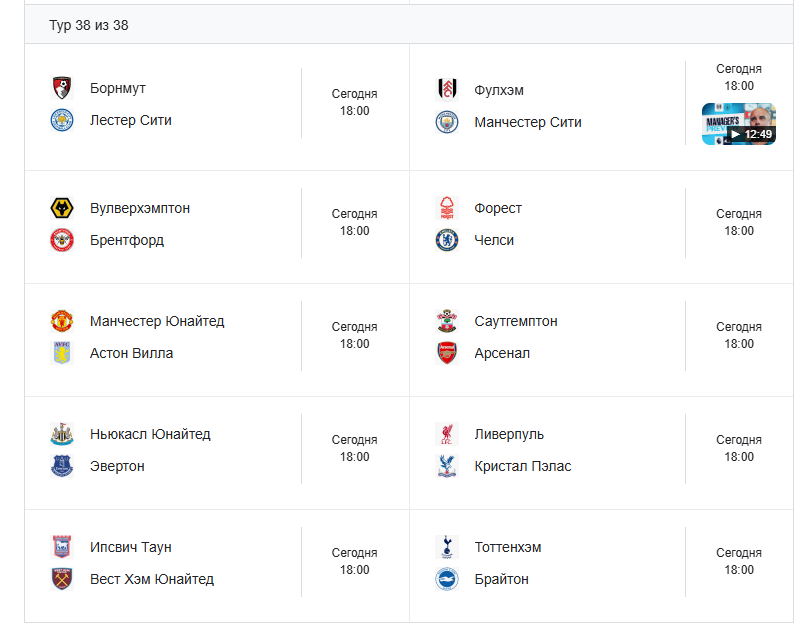Click the Брайтон team name

[x=501, y=579]
